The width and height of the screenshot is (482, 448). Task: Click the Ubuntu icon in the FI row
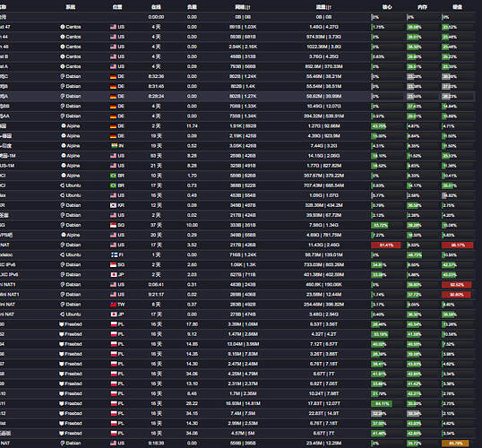point(62,254)
